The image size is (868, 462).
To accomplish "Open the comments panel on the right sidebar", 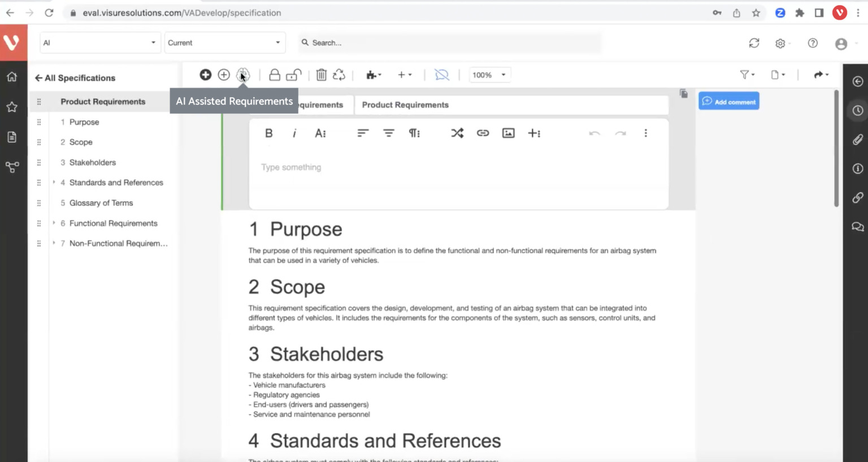I will click(x=858, y=226).
